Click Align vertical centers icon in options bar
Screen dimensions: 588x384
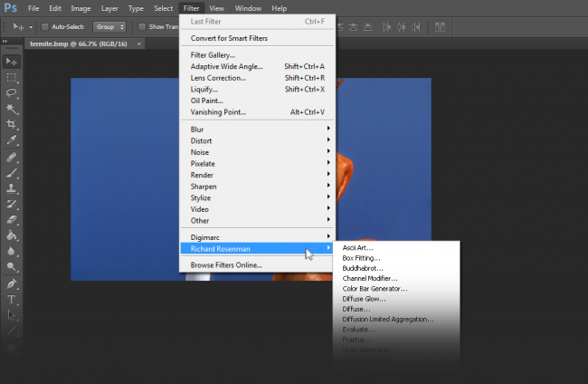point(353,27)
